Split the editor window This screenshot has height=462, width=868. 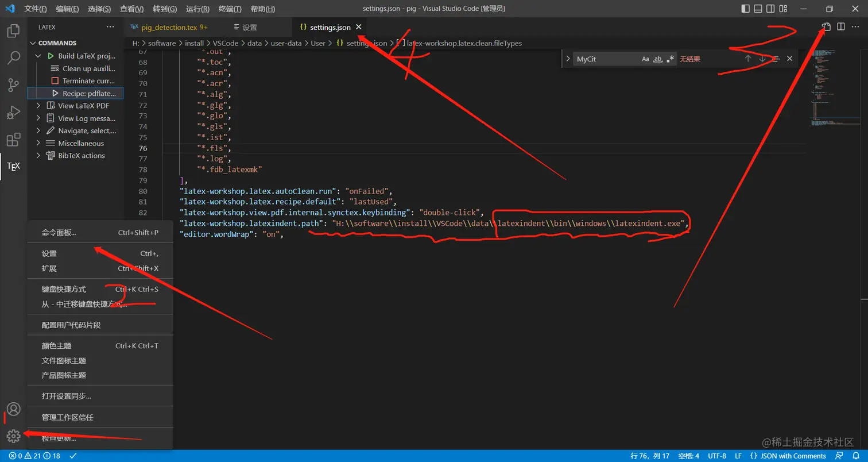click(x=840, y=26)
